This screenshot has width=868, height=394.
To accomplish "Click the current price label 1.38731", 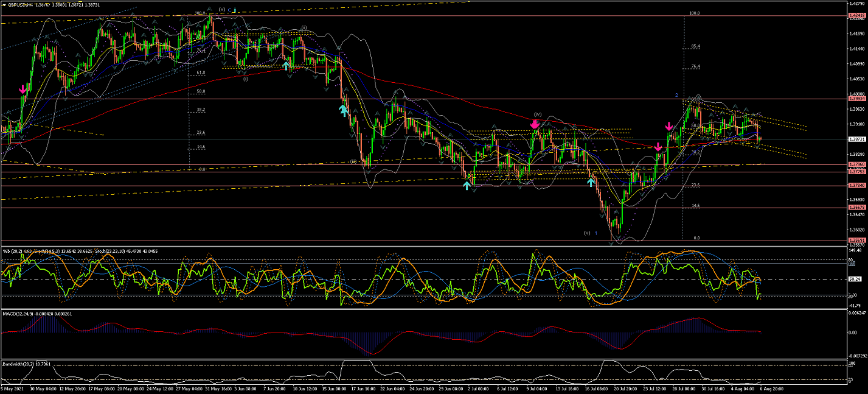I will click(x=856, y=139).
